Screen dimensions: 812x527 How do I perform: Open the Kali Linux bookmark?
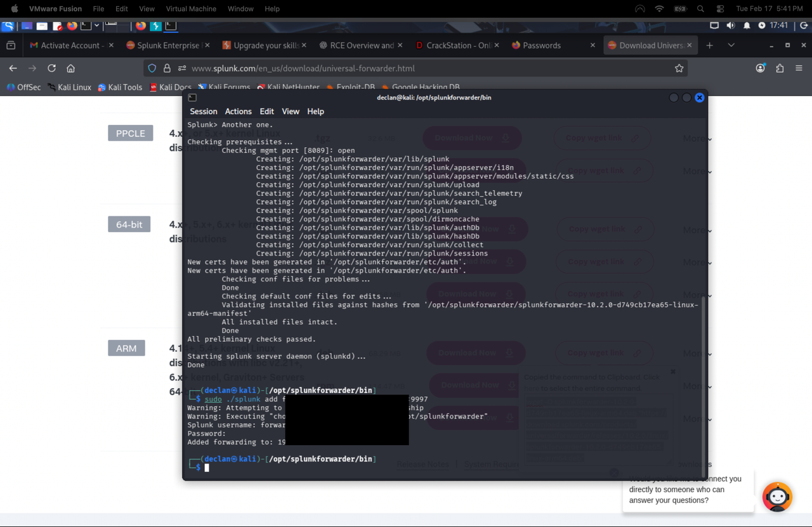(69, 87)
